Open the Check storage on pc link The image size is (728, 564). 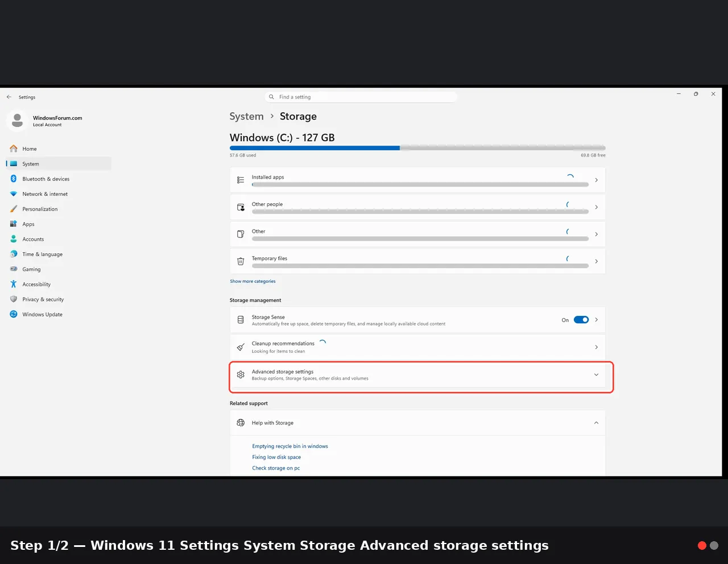click(x=276, y=468)
